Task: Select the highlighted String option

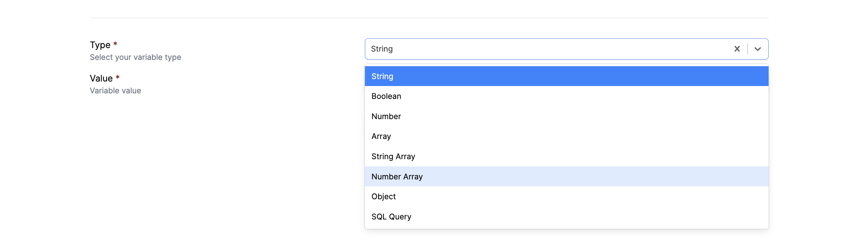Action: 567,76
